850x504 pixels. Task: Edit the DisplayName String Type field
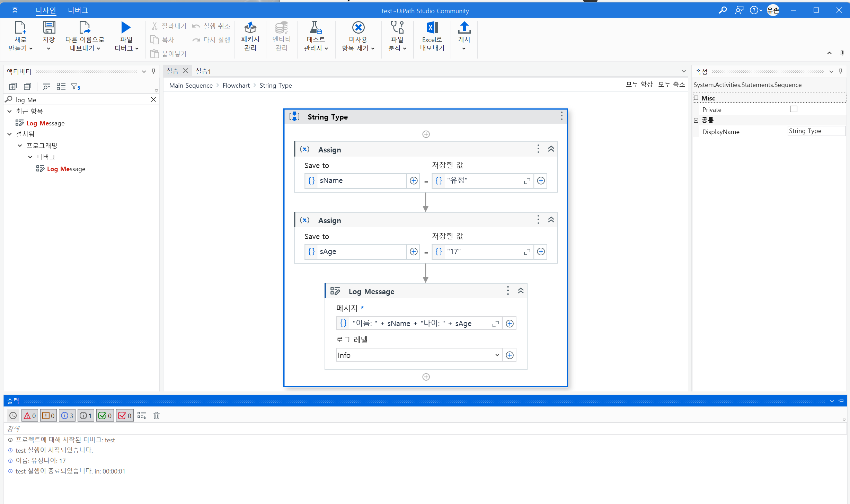[x=816, y=131]
